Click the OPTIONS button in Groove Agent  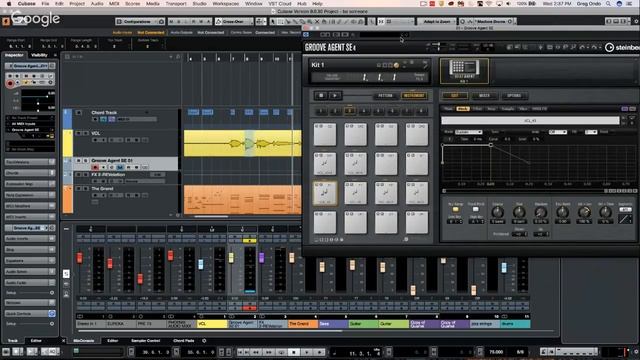[x=514, y=96]
